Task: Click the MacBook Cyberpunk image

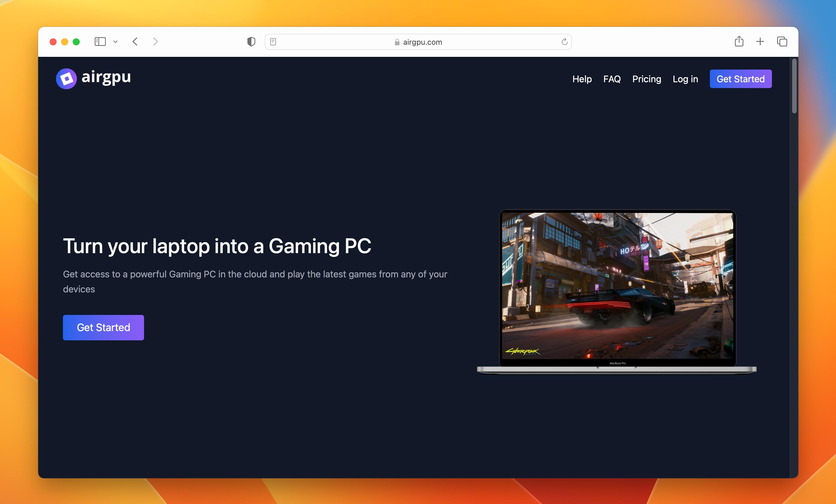Action: coord(617,292)
